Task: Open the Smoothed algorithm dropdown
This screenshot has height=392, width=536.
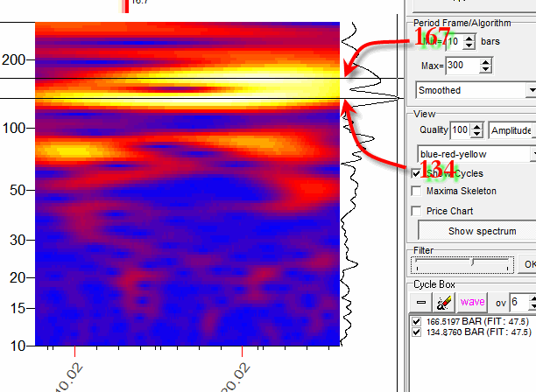Action: [531, 90]
